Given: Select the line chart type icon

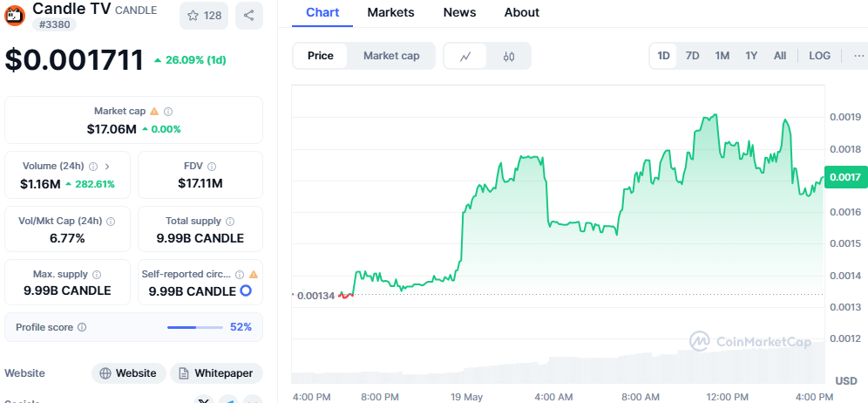Looking at the screenshot, I should pyautogui.click(x=465, y=56).
